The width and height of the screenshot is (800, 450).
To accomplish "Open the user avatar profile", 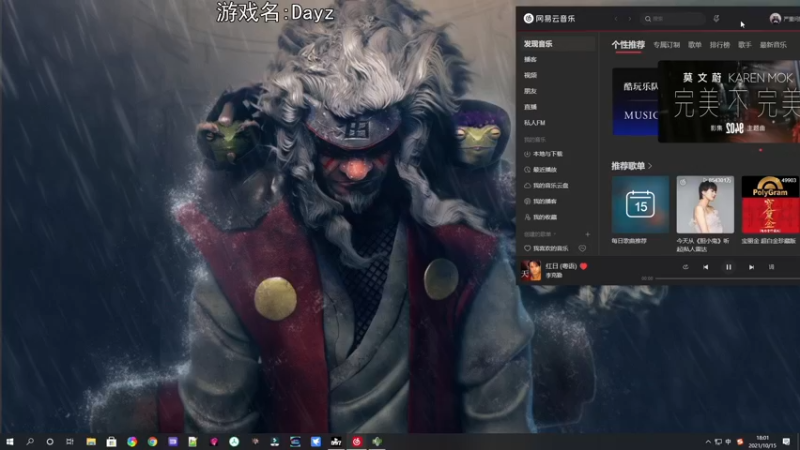I will [775, 19].
